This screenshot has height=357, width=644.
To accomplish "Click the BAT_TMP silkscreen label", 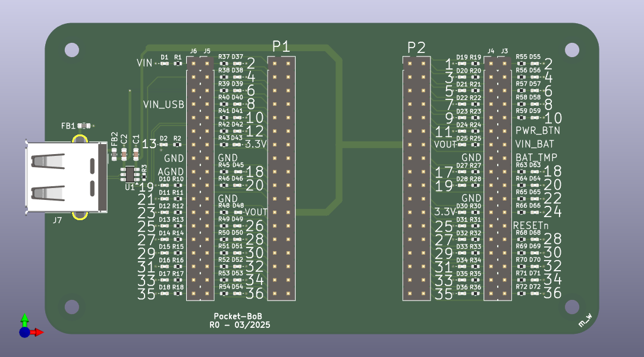I will click(536, 157).
